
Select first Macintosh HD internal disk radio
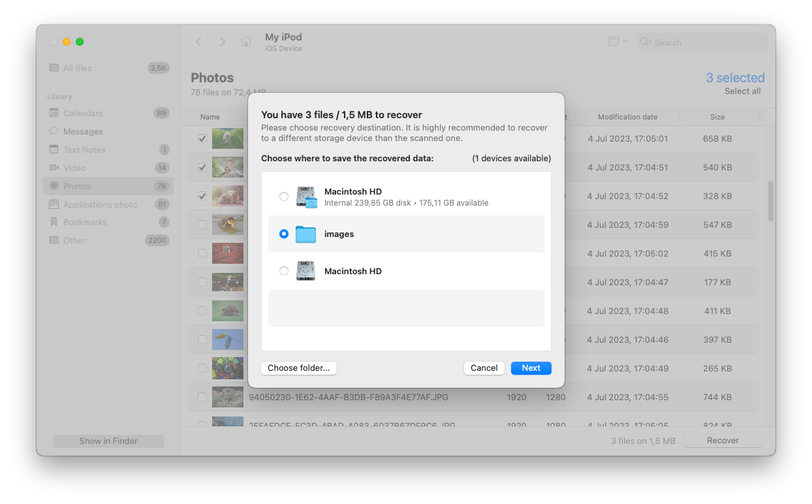pos(283,197)
